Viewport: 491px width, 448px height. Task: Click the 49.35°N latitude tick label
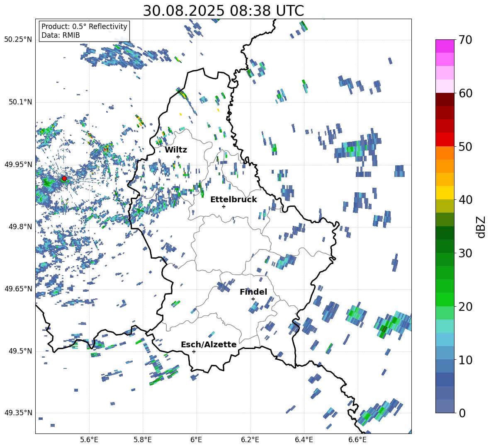(x=18, y=413)
